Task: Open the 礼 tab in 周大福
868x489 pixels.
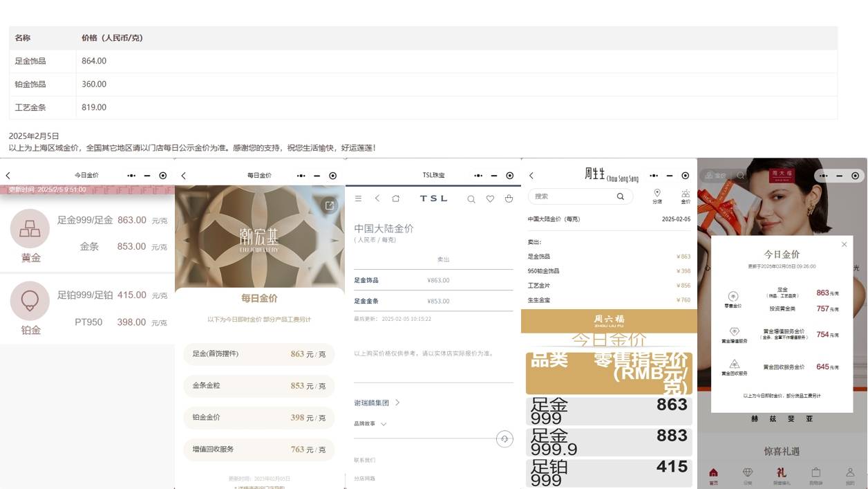Action: 782,475
